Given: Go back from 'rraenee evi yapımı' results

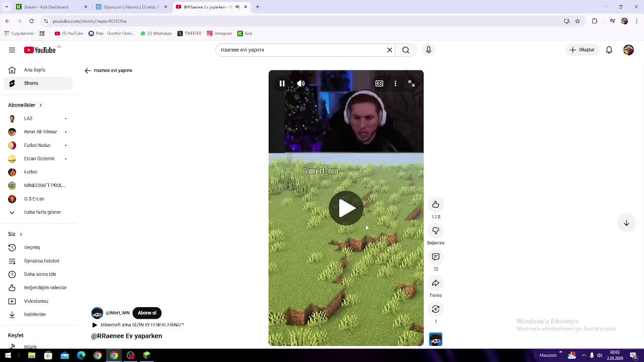Looking at the screenshot, I should coord(88,71).
